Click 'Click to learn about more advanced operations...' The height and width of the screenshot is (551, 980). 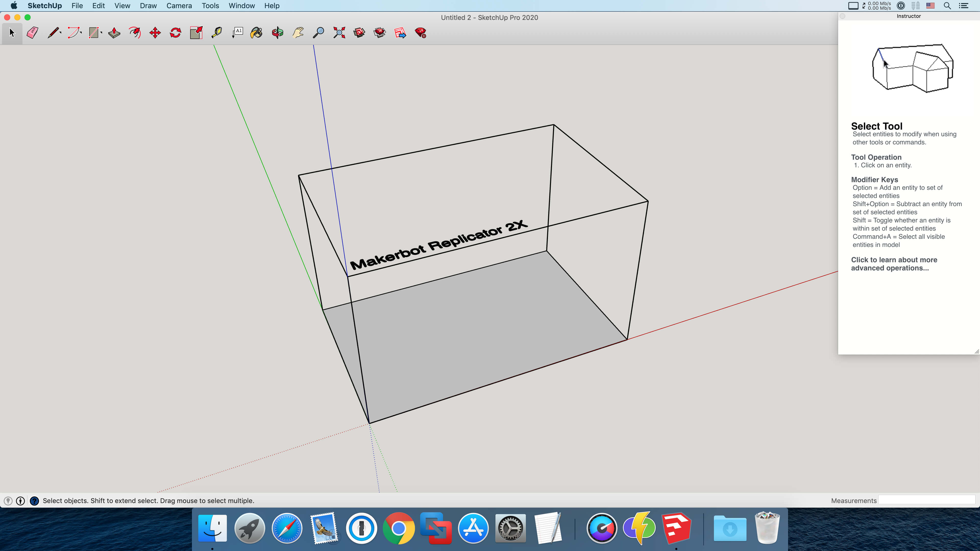click(894, 264)
